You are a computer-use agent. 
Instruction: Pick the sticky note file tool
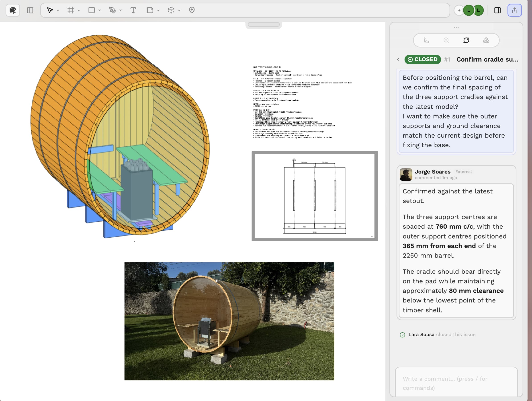tap(150, 10)
